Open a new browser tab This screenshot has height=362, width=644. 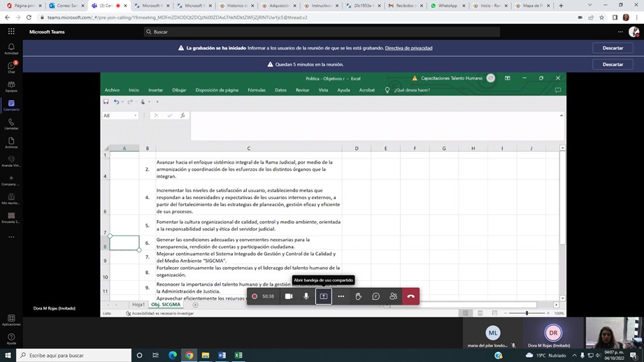tap(561, 6)
